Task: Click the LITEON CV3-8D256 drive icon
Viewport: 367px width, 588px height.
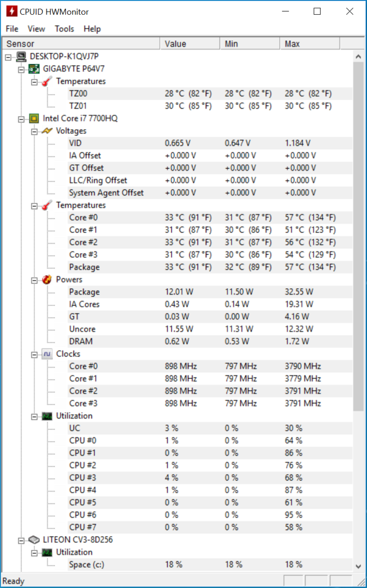Action: 34,539
